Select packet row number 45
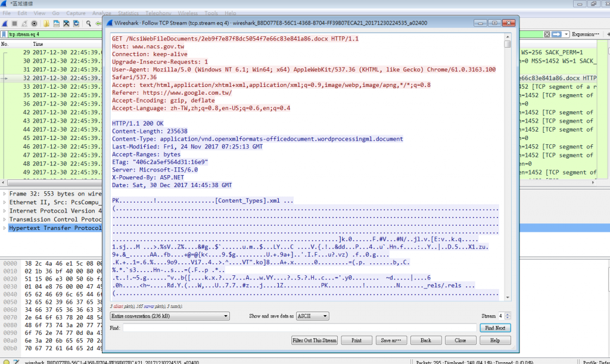The width and height of the screenshot is (610, 364). pos(51,138)
